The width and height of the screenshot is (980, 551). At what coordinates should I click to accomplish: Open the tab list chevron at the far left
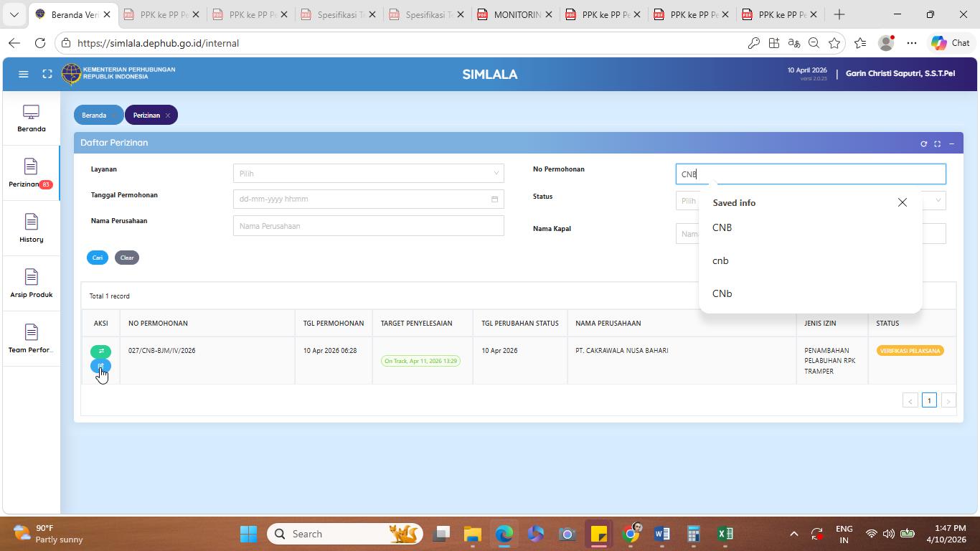pyautogui.click(x=14, y=14)
